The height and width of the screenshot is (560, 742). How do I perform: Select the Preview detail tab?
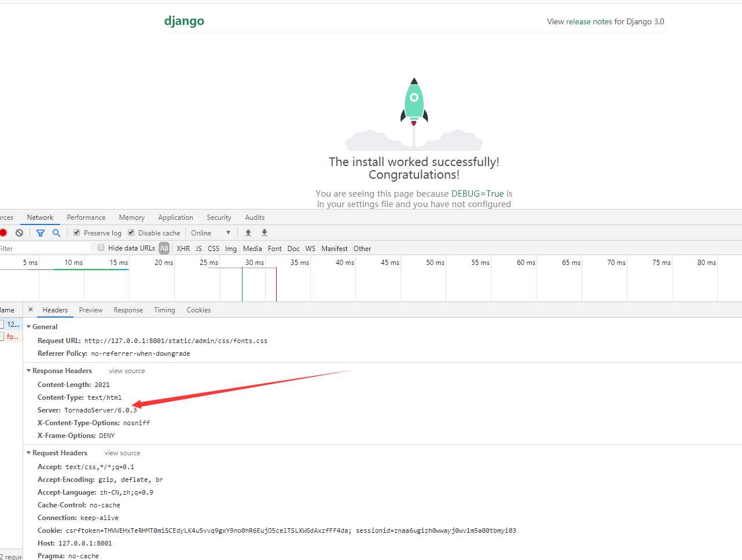(91, 310)
